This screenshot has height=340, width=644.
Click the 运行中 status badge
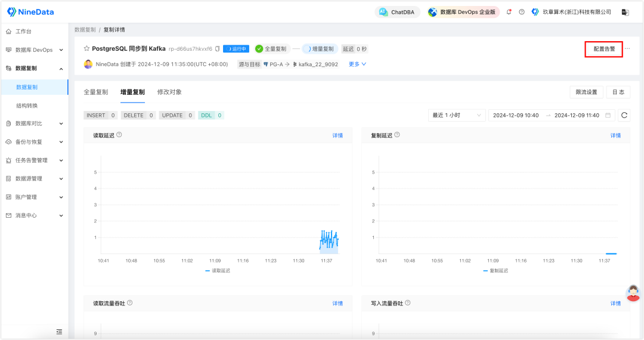pyautogui.click(x=236, y=49)
